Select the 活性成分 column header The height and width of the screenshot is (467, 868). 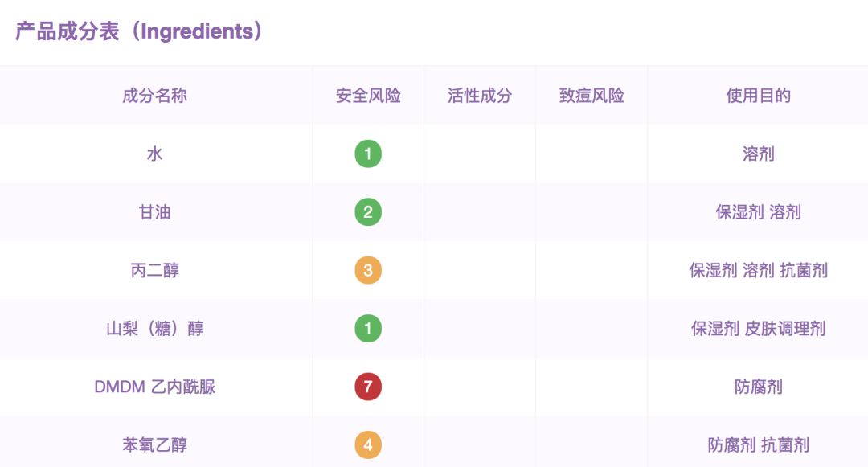coord(480,96)
